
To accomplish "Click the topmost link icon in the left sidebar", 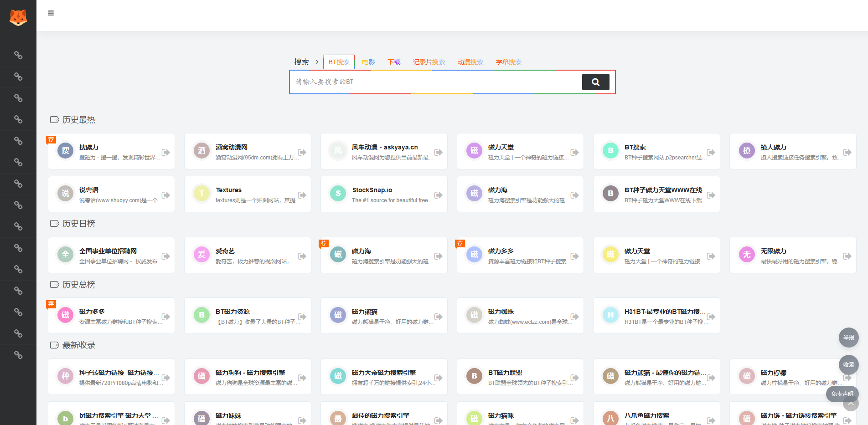I will (18, 55).
